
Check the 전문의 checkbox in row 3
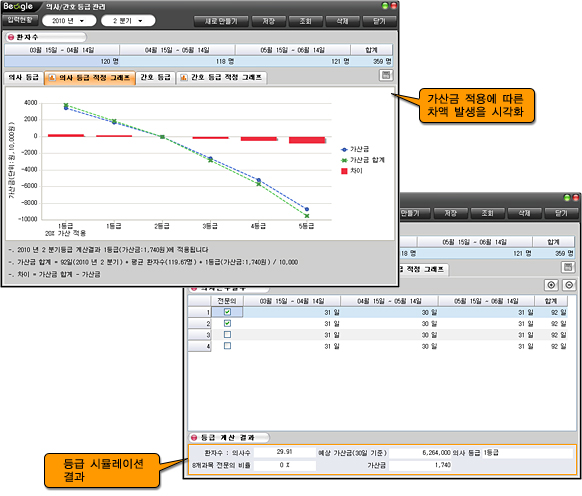(228, 335)
